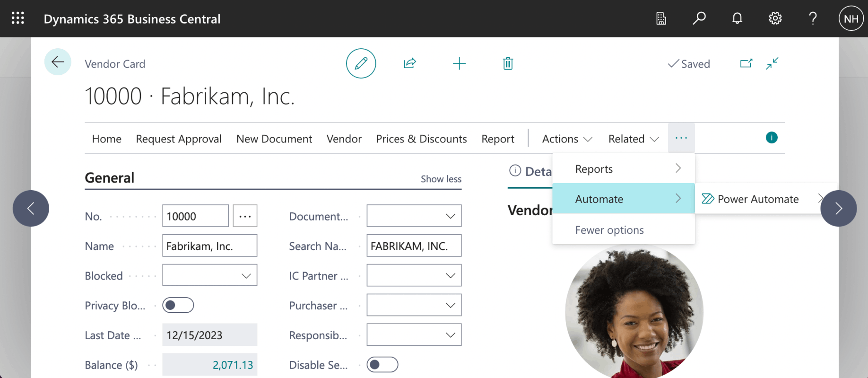Viewport: 868px width, 378px height.
Task: Expand the Responsibility Center dropdown
Action: click(451, 335)
